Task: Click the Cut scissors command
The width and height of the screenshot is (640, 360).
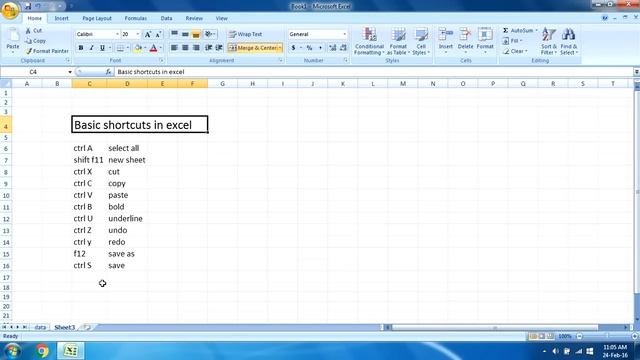Action: tap(33, 31)
